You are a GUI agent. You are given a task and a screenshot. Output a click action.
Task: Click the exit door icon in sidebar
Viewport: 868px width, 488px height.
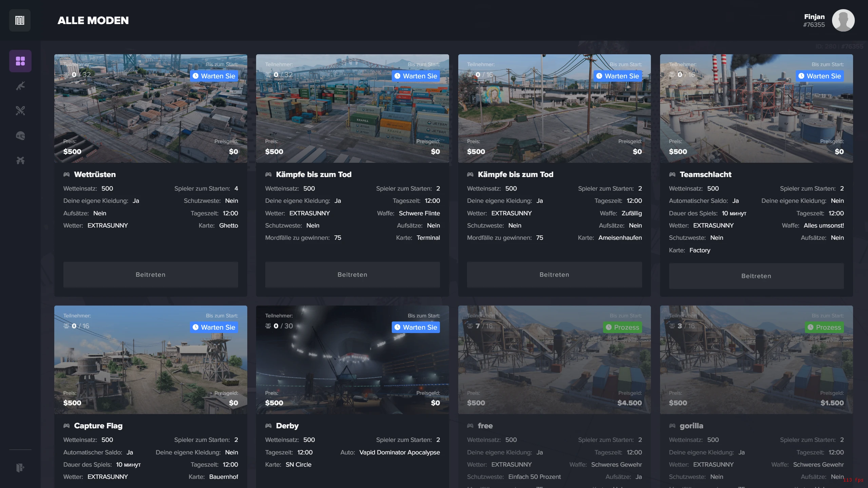[20, 468]
